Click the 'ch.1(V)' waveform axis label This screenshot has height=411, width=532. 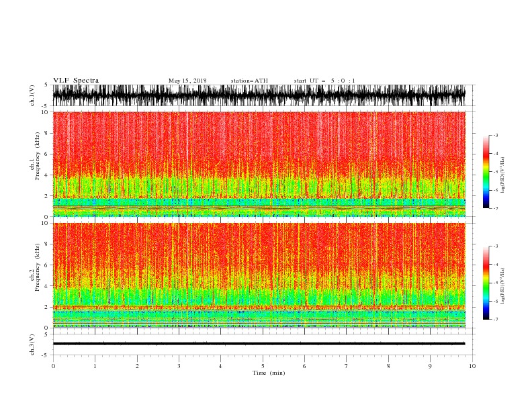tap(32, 95)
